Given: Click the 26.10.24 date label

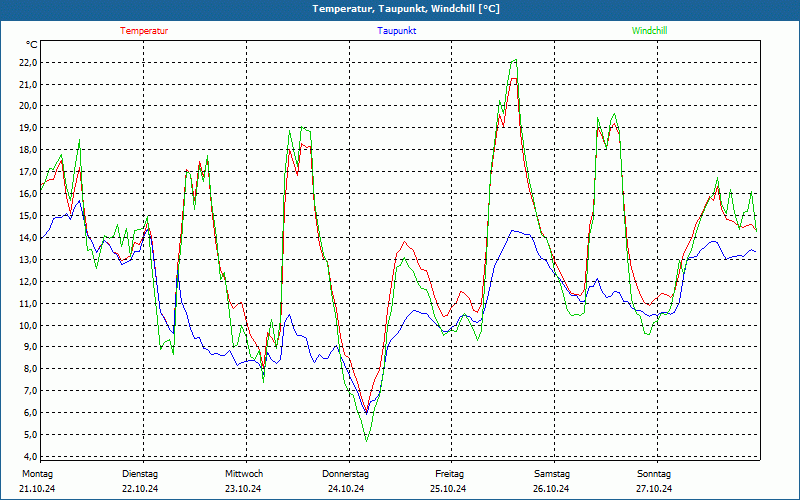Looking at the screenshot, I should point(551,489).
